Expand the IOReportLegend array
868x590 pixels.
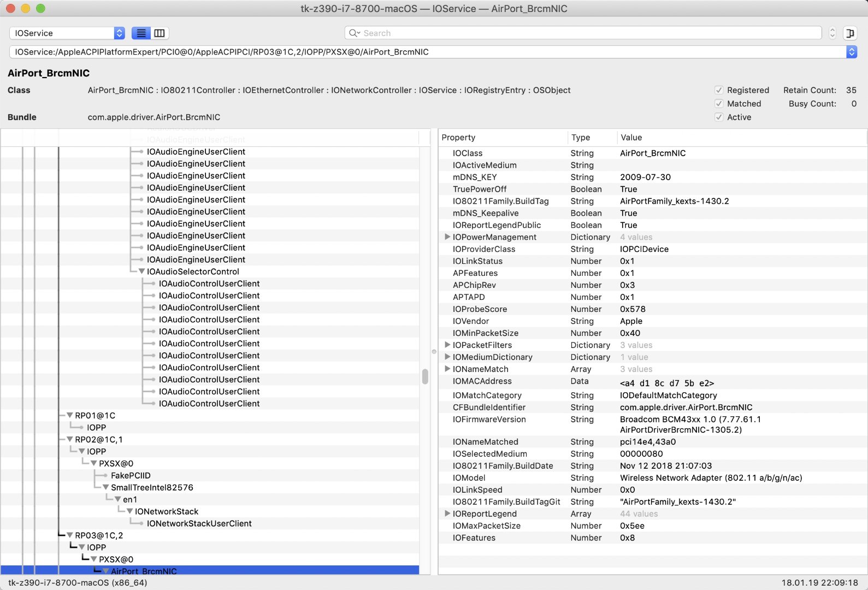[x=447, y=514]
